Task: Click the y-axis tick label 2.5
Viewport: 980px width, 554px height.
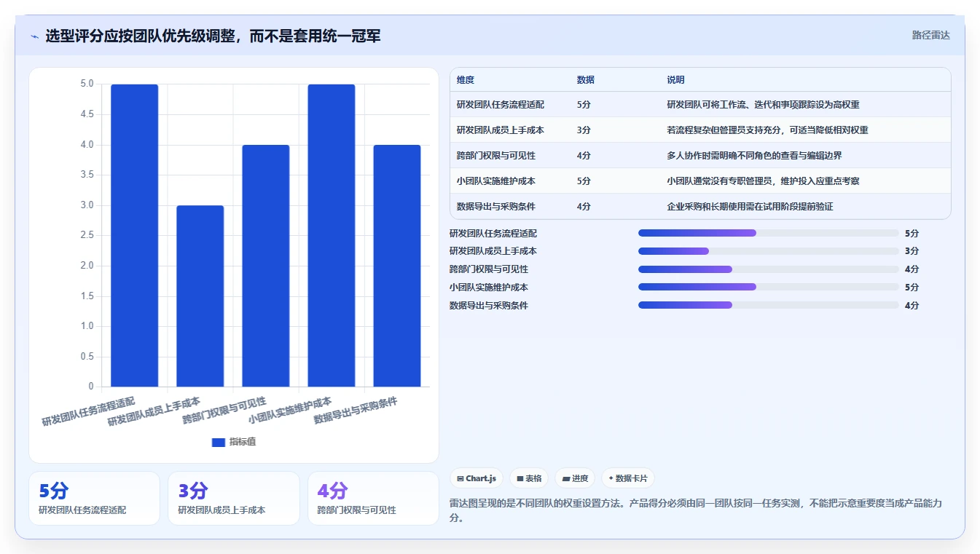Action: (x=87, y=235)
